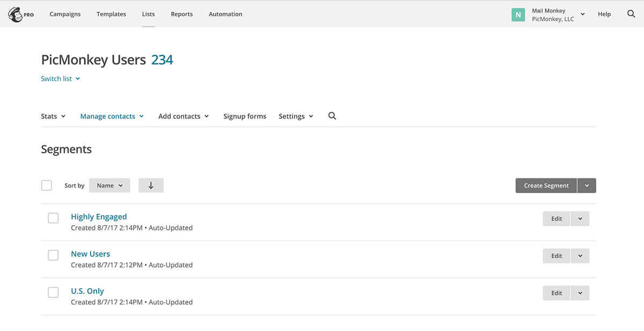
Task: Open the Highly Engaged segment link
Action: tap(99, 217)
